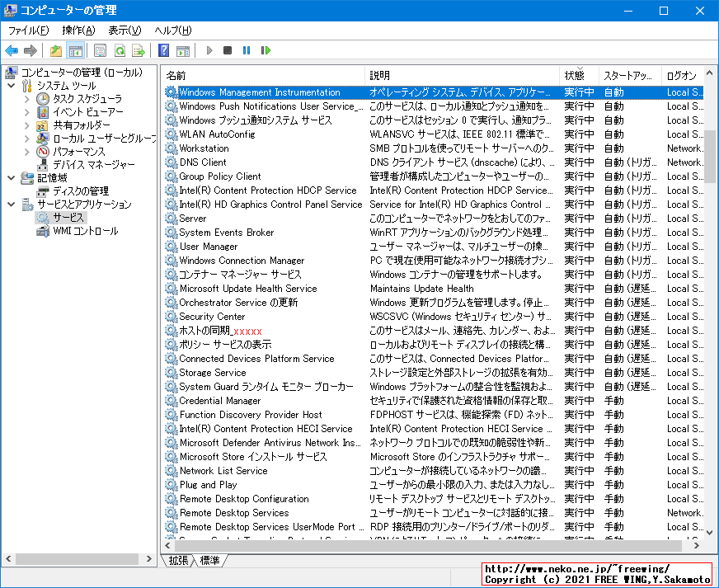Stop the Windows Management Instrumentation service
Image resolution: width=719 pixels, height=588 pixels.
pyautogui.click(x=228, y=50)
